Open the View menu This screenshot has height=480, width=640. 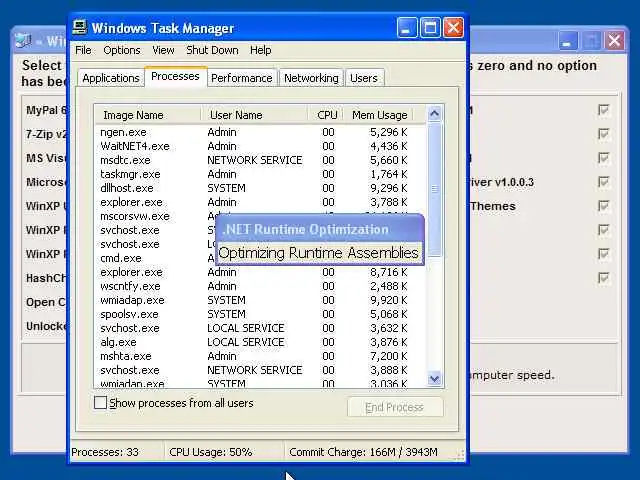163,50
